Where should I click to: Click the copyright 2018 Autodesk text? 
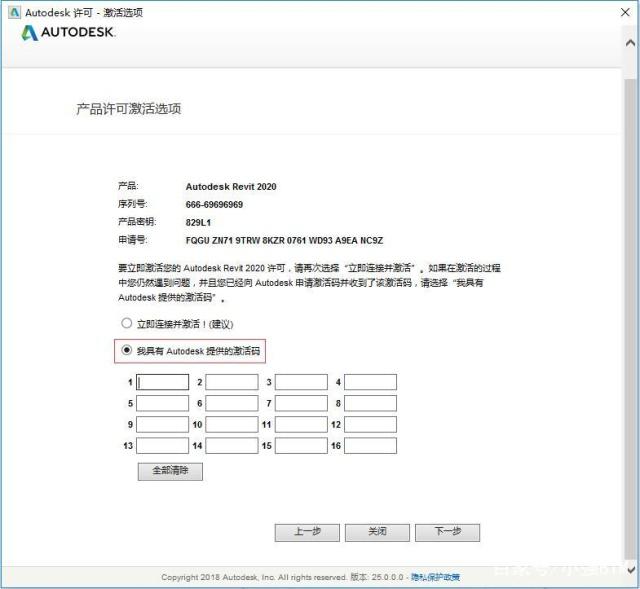pos(254,577)
